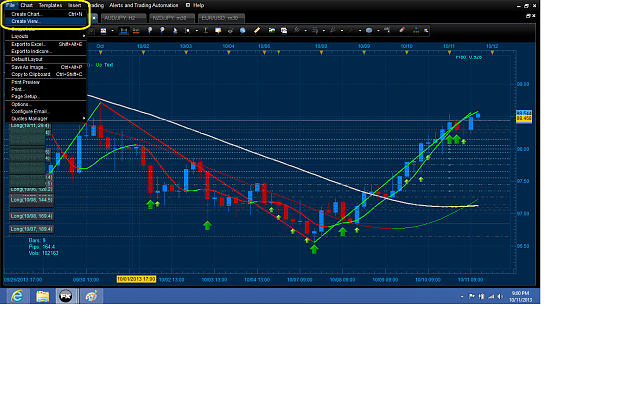The height and width of the screenshot is (414, 625).
Task: Open Alerts and Trading Automation menu
Action: coord(144,5)
